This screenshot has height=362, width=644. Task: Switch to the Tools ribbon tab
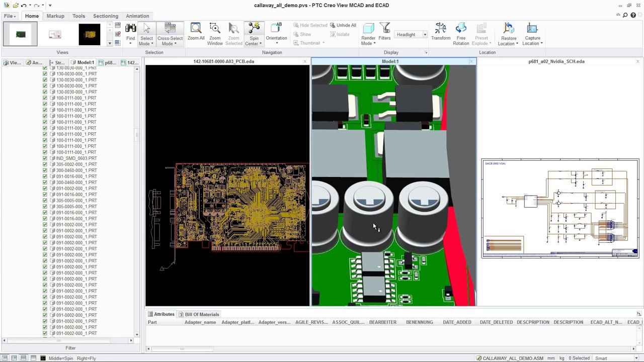tap(78, 16)
